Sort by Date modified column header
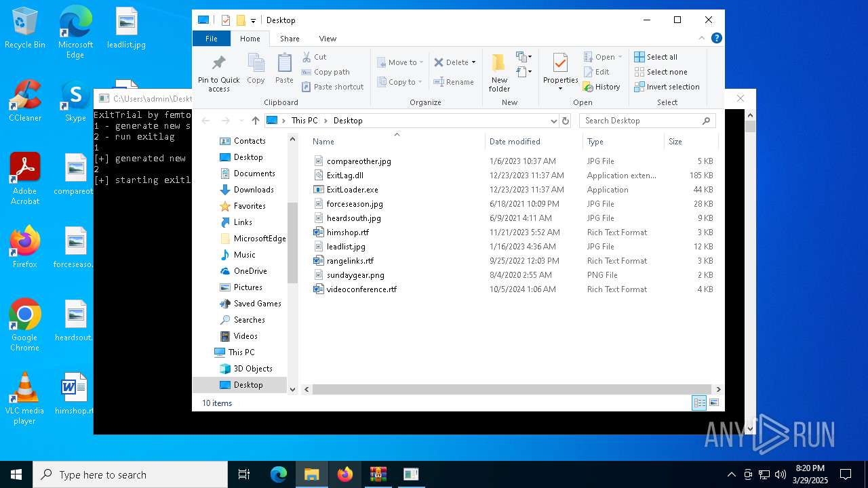Screen dimensions: 868x488 534,142
